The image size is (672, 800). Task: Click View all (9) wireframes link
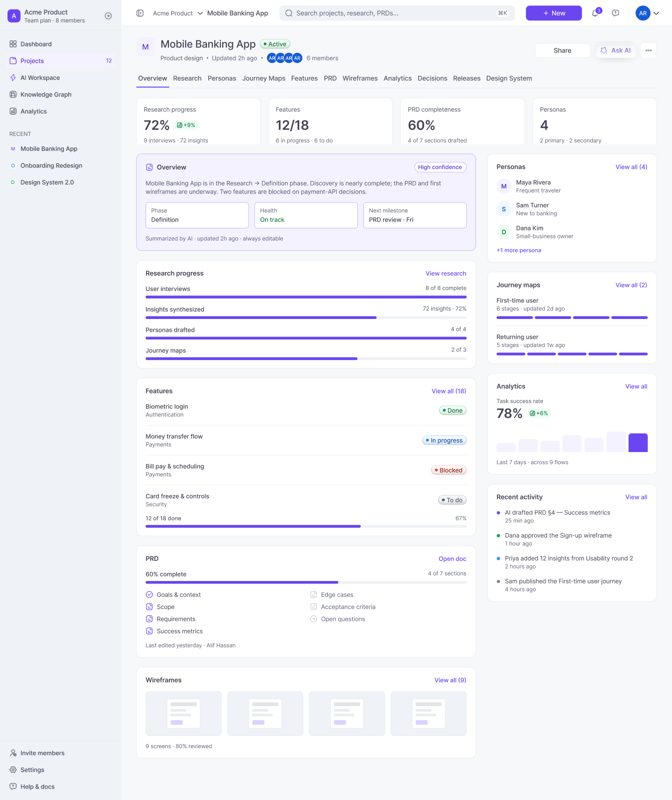[450, 680]
